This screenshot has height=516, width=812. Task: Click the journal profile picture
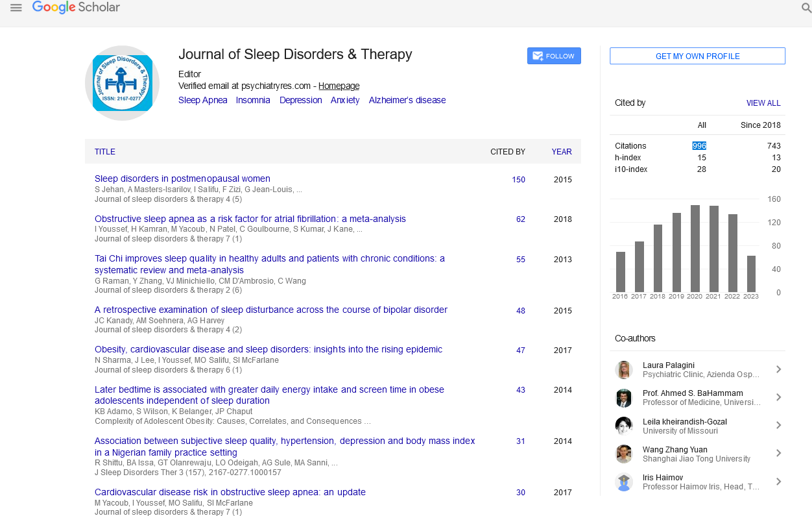click(123, 83)
